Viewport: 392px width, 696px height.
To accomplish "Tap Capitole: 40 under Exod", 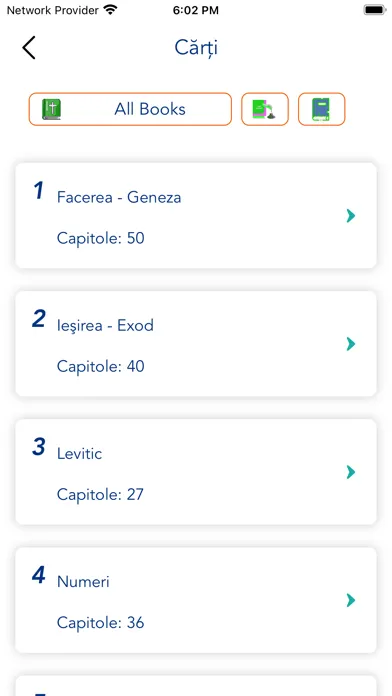I will click(x=100, y=367).
